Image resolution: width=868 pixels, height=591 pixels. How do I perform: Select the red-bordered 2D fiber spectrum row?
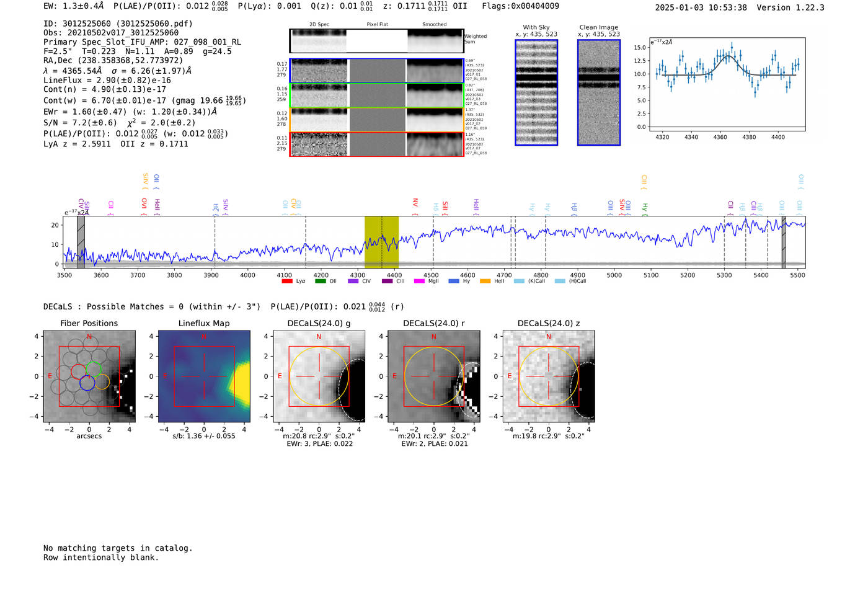(x=376, y=144)
